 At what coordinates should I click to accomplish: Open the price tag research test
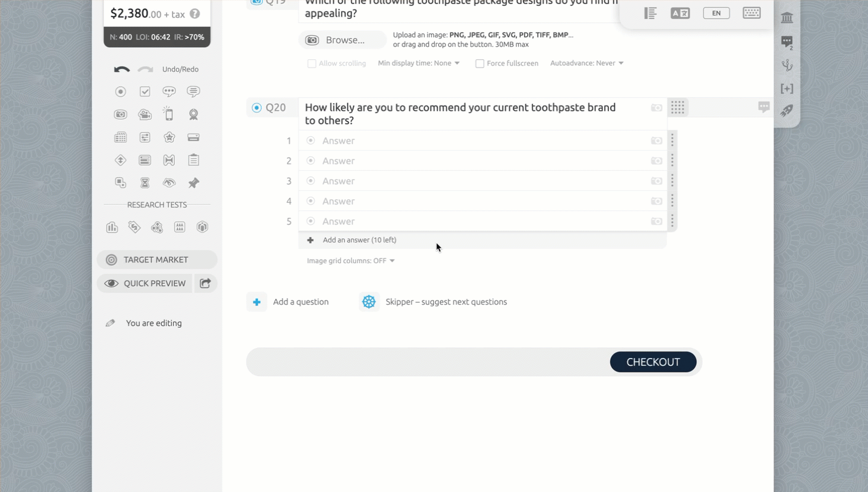(x=135, y=227)
